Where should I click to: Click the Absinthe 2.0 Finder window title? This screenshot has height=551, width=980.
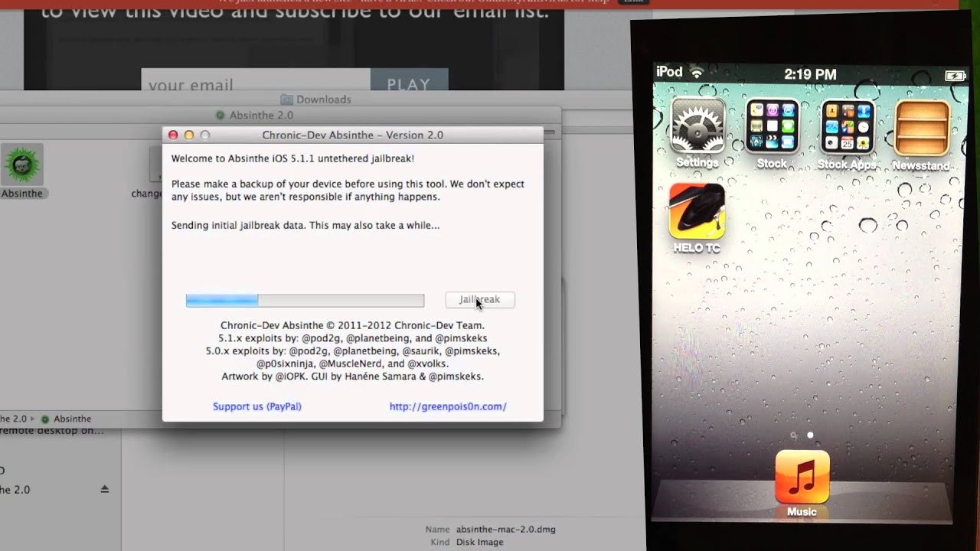261,115
